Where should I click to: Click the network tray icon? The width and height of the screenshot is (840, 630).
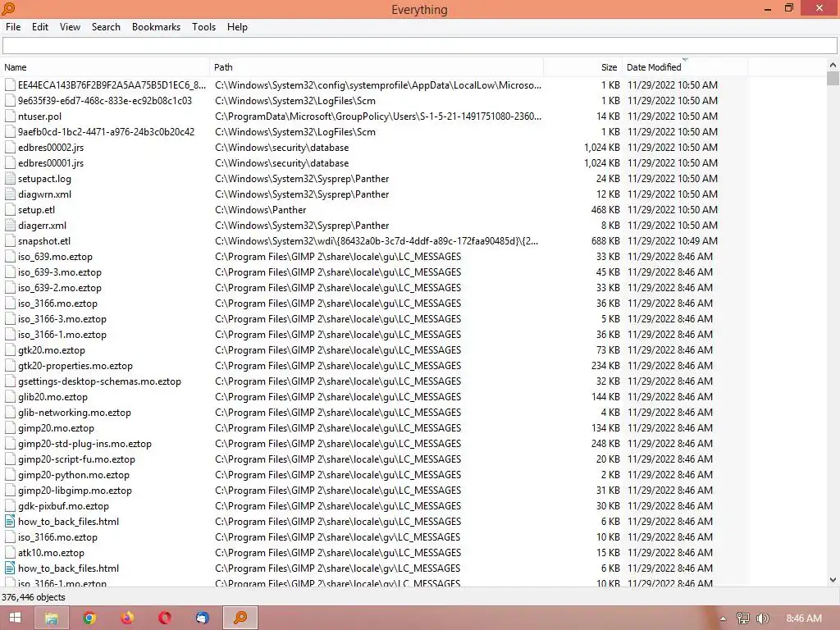743,619
